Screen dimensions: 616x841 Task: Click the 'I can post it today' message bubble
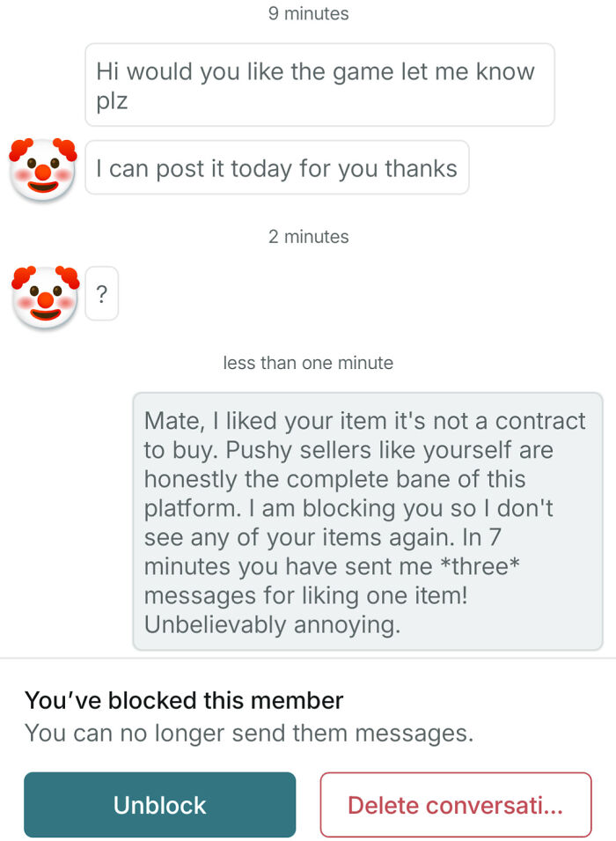[x=275, y=167]
